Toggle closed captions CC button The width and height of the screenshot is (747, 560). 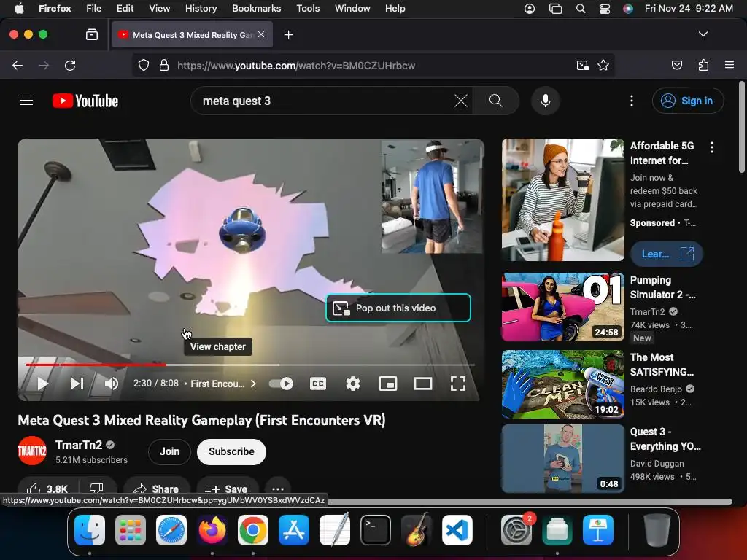pyautogui.click(x=318, y=384)
